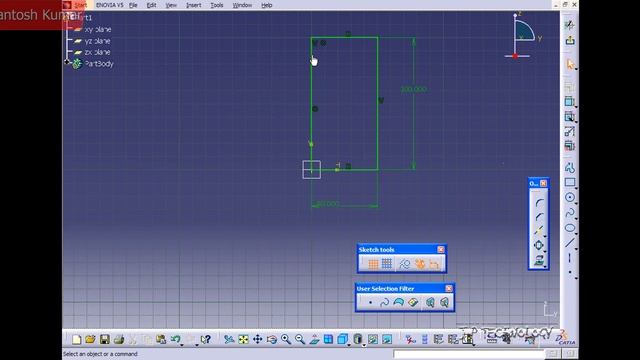Viewport: 640px width, 360px height.
Task: Select the Mirror tool in Operation toolbar
Action: [x=539, y=245]
